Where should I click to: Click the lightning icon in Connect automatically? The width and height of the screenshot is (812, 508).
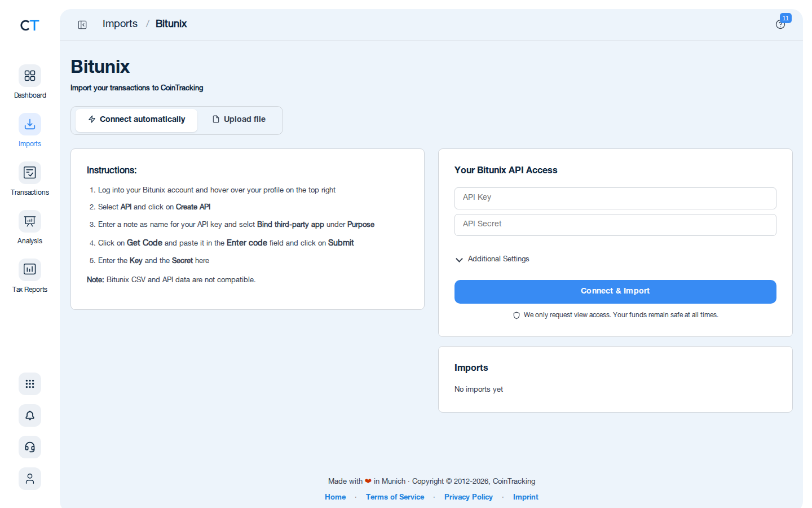(x=92, y=119)
